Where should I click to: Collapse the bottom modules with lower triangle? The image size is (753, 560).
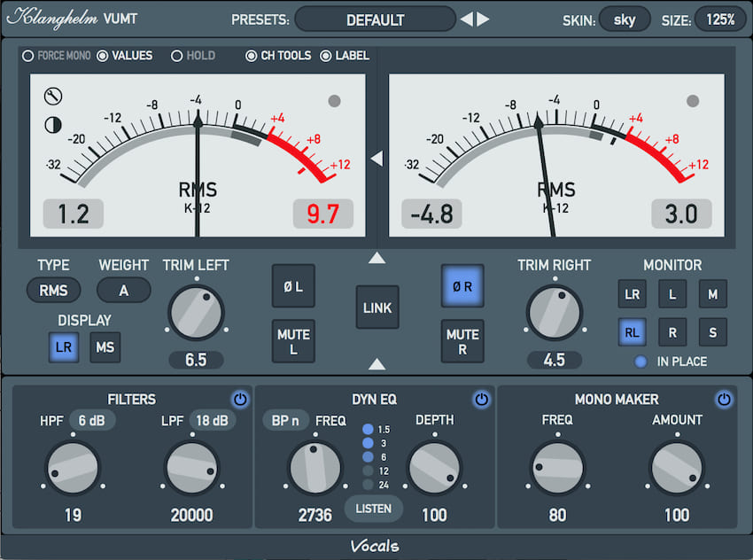pyautogui.click(x=377, y=364)
